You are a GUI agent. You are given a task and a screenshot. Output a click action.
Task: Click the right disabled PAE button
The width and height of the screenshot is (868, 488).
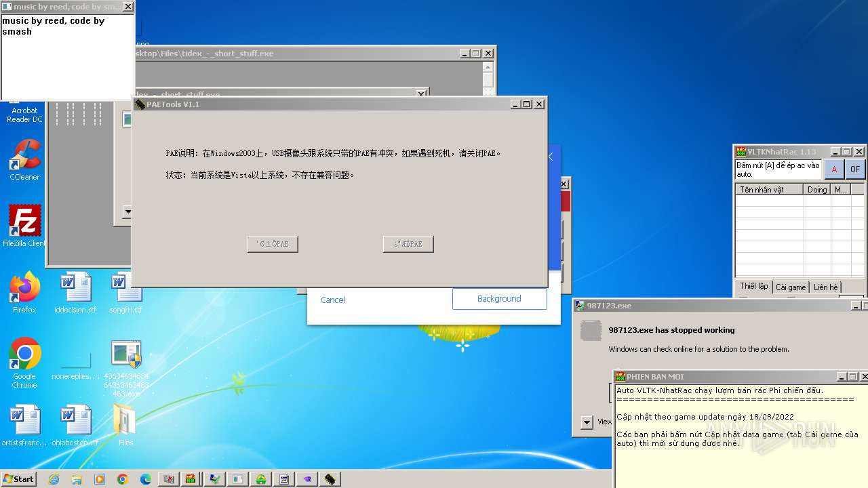click(x=408, y=244)
